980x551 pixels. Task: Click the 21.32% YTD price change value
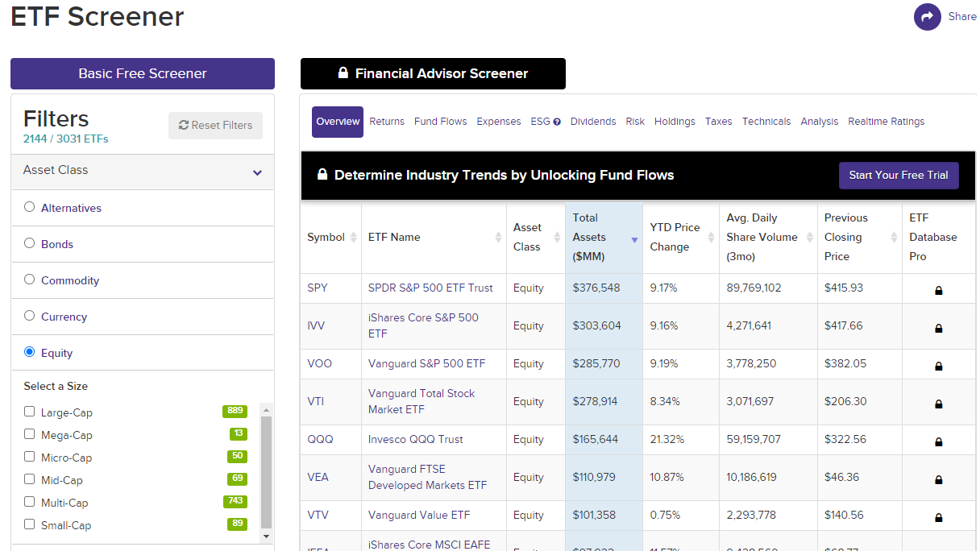(667, 439)
